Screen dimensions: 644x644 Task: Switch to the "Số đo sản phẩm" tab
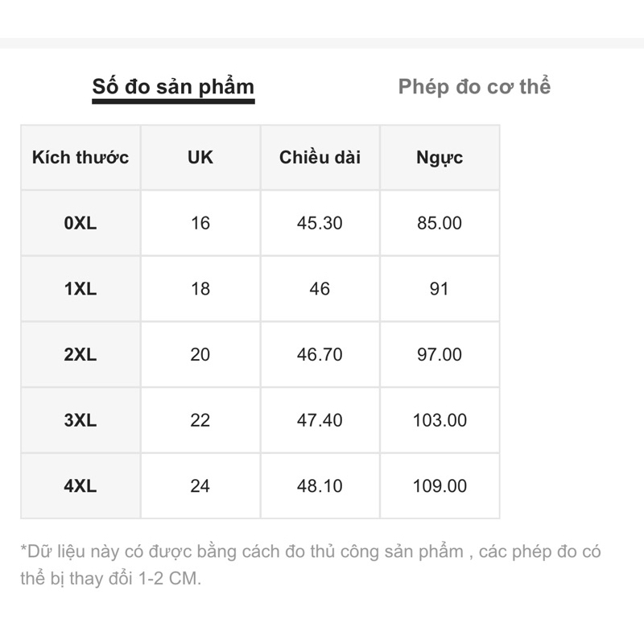173,87
